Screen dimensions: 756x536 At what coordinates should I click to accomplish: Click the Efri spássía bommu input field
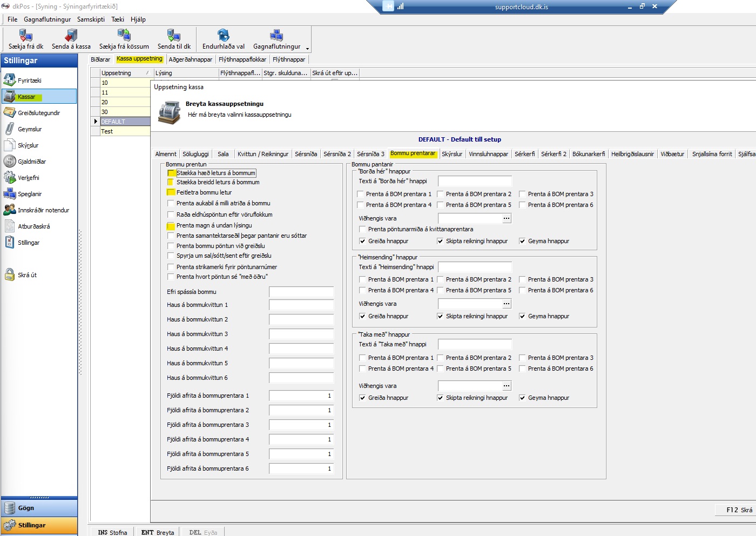pyautogui.click(x=301, y=292)
